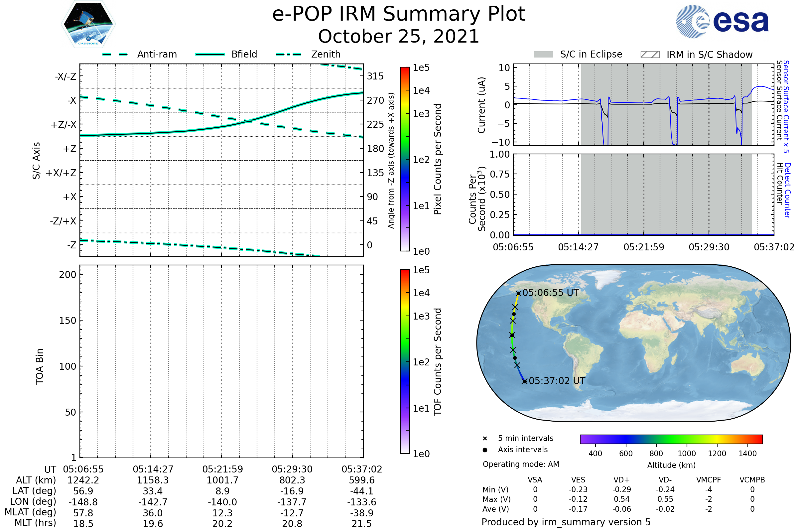This screenshot has width=798, height=532.
Task: Click the Produced by irm_summary version text
Action: [x=566, y=522]
